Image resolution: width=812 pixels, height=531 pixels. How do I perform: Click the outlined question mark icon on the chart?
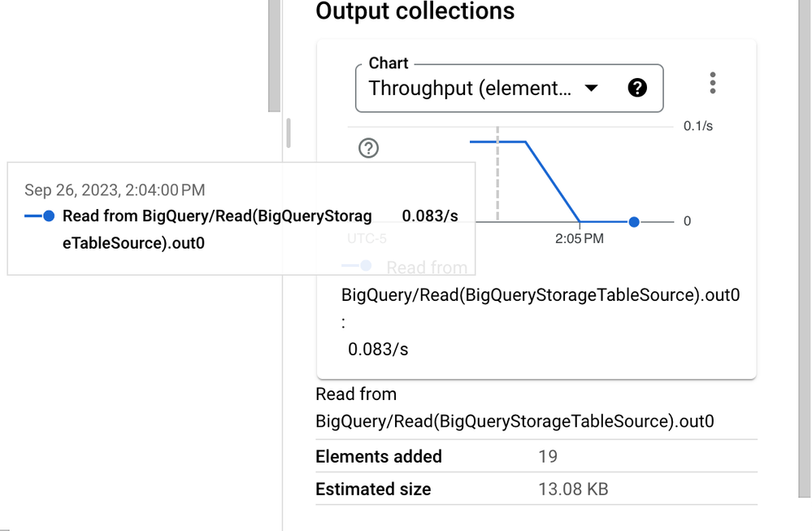point(368,148)
